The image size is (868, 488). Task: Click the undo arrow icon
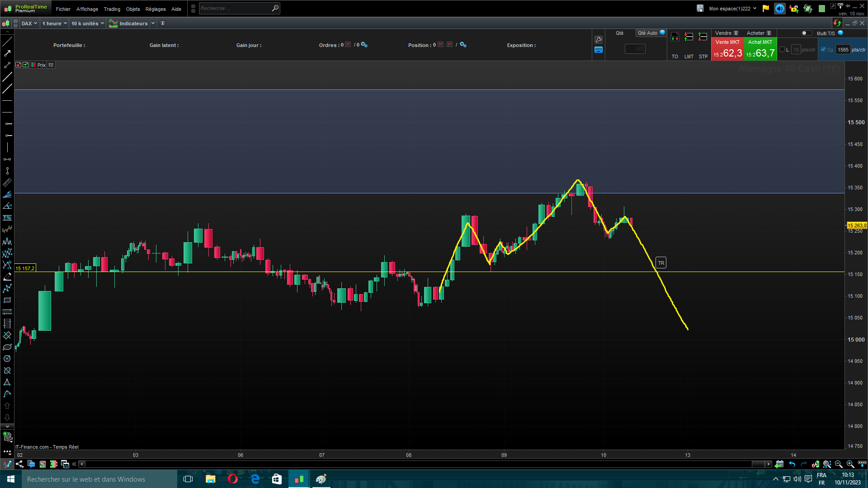point(792,464)
